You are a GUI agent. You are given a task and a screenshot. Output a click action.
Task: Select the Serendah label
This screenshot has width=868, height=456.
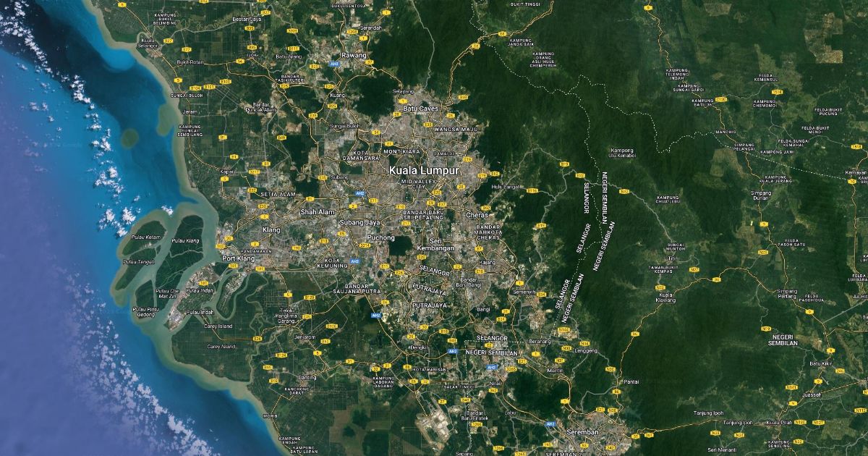[x=370, y=28]
